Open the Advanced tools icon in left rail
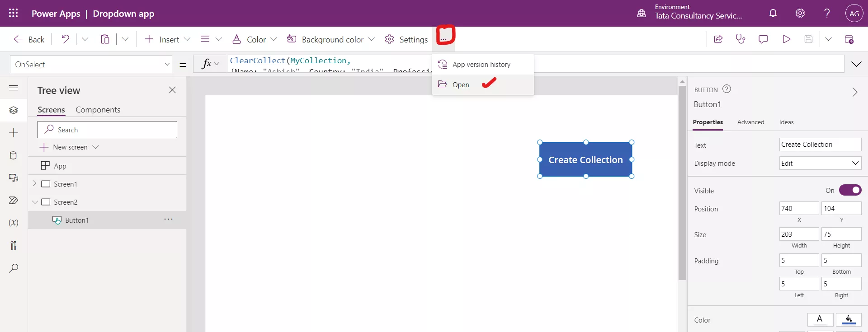The image size is (868, 332). [x=14, y=246]
